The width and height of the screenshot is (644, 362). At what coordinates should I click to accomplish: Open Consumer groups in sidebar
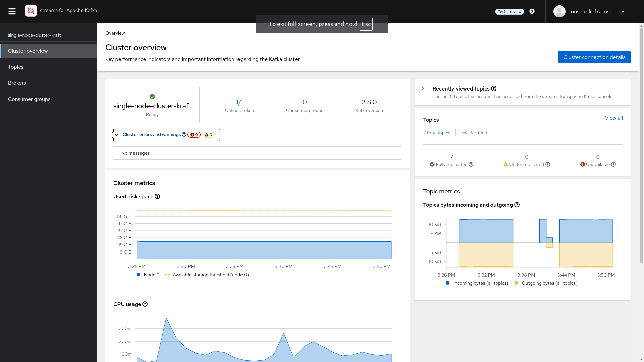pyautogui.click(x=29, y=99)
